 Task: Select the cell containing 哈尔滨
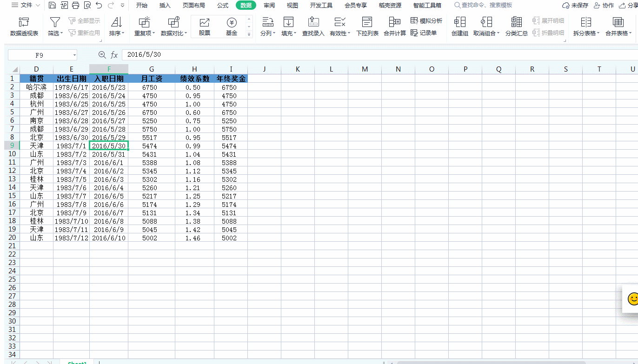(x=37, y=87)
